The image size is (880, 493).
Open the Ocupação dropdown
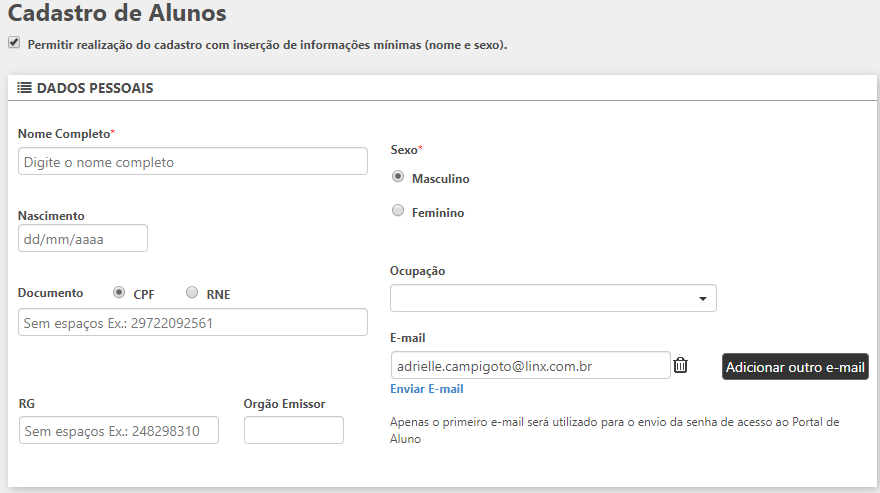coord(552,298)
